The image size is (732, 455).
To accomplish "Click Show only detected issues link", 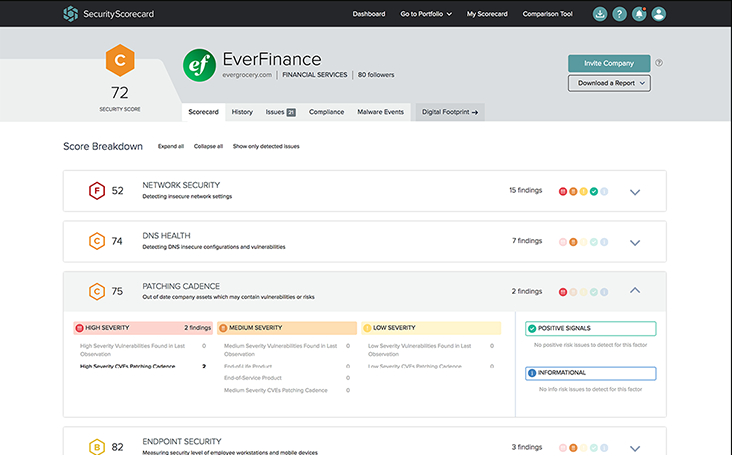I will click(266, 146).
